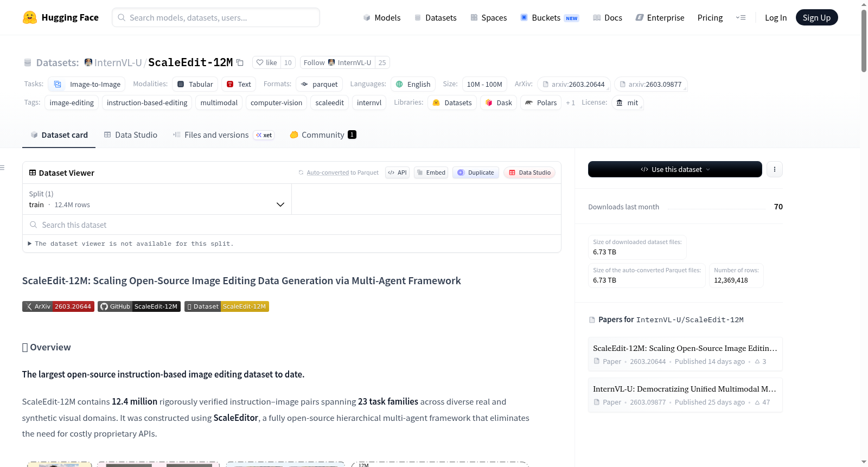This screenshot has height=467, width=868.
Task: Expand the train split dropdown
Action: 157,199
